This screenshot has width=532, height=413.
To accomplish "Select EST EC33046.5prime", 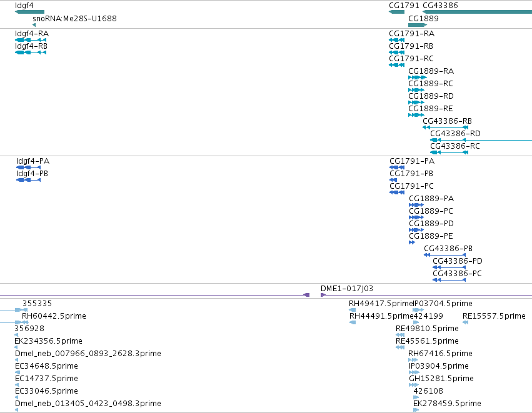I will point(46,392).
